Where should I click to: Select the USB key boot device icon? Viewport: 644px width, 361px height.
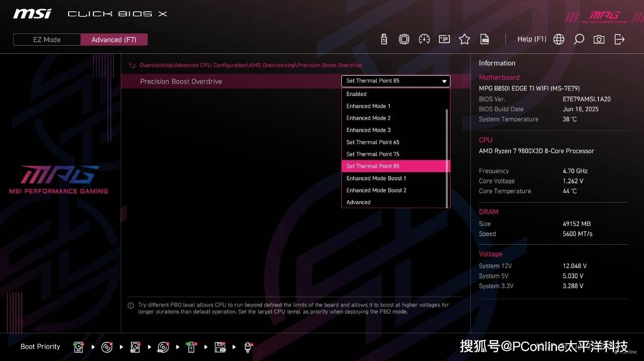[x=191, y=347]
